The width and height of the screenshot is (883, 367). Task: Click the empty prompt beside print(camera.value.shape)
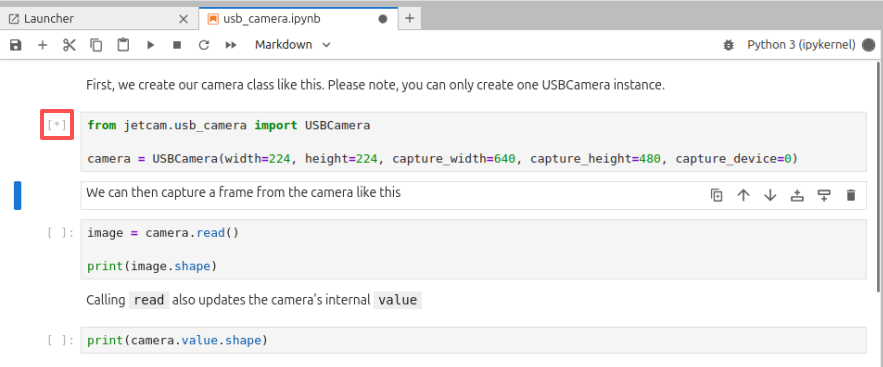point(60,341)
